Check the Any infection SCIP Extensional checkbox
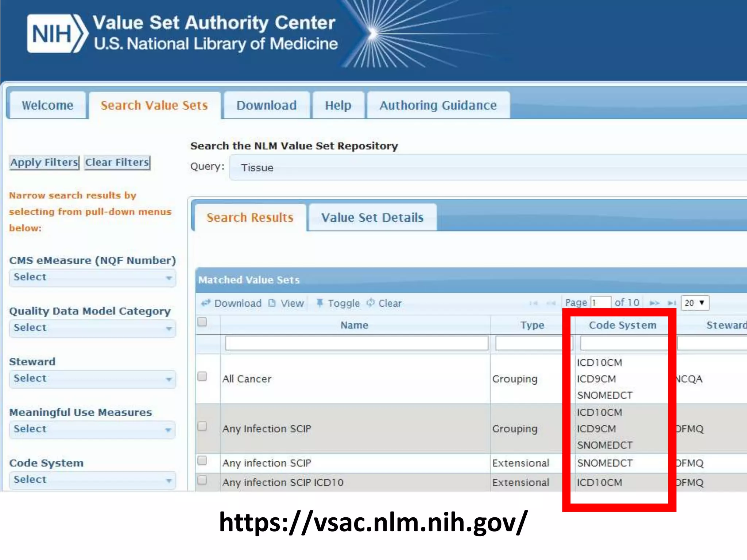747x560 pixels. point(202,460)
